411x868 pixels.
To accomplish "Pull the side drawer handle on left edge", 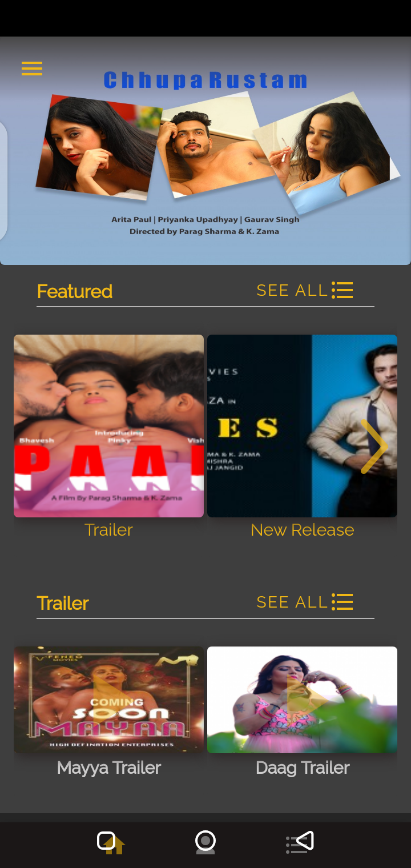I will click(3, 180).
